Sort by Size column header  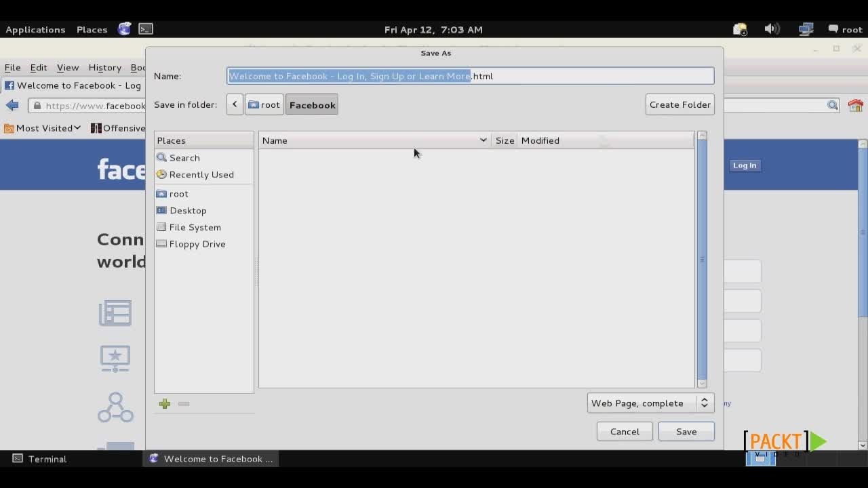(x=505, y=140)
